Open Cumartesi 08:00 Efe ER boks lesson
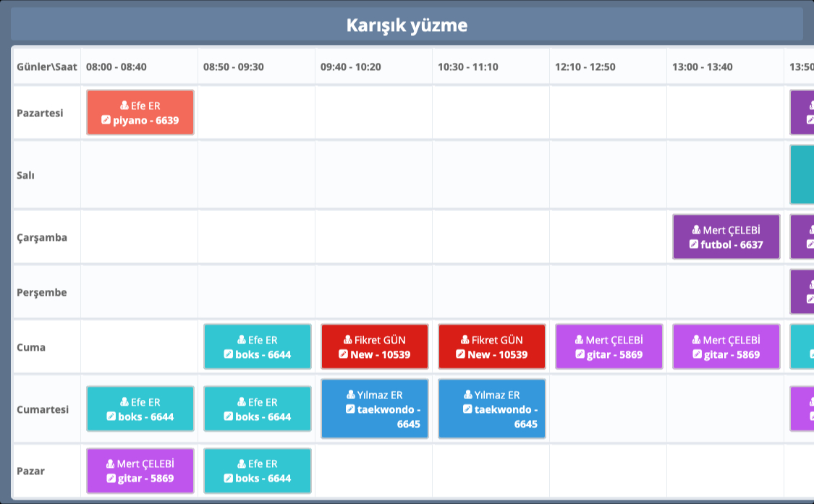Image resolution: width=814 pixels, height=504 pixels. coord(140,409)
